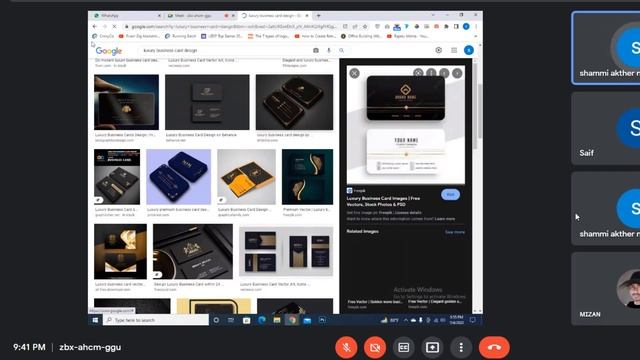This screenshot has width=640, height=360.
Task: Open the Google account avatar on the page
Action: 469,50
